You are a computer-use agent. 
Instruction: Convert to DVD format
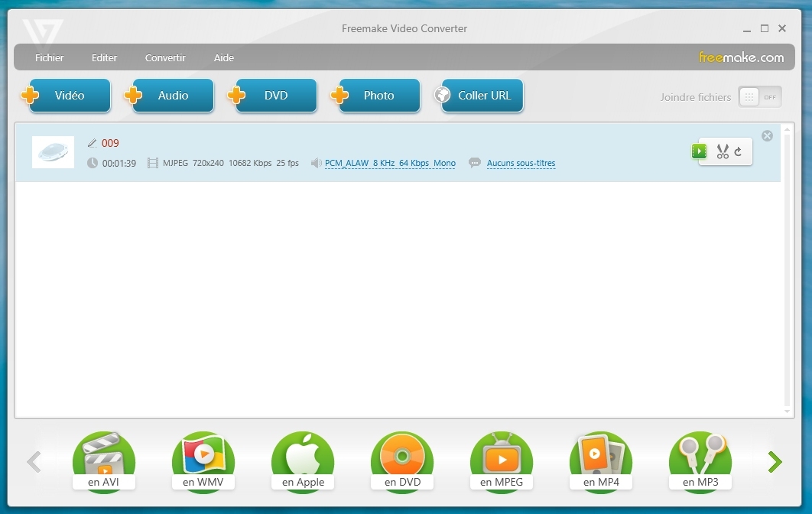point(402,462)
